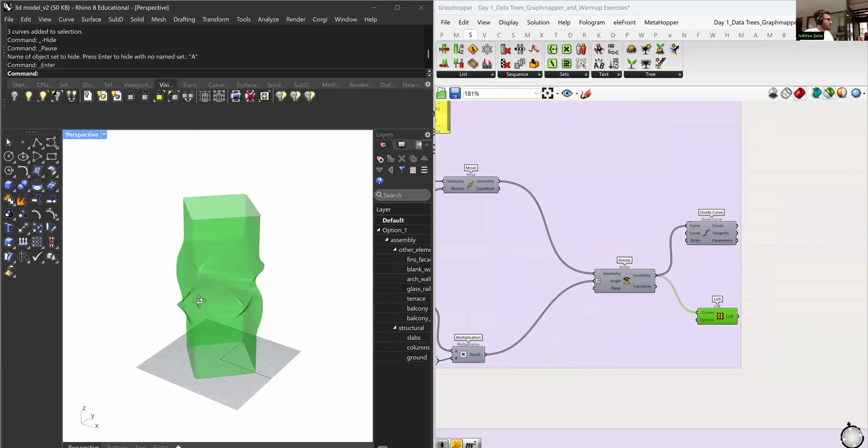Open the Corgi menu in Rhino
Viewport: 868px width, 448px height.
tap(319, 19)
